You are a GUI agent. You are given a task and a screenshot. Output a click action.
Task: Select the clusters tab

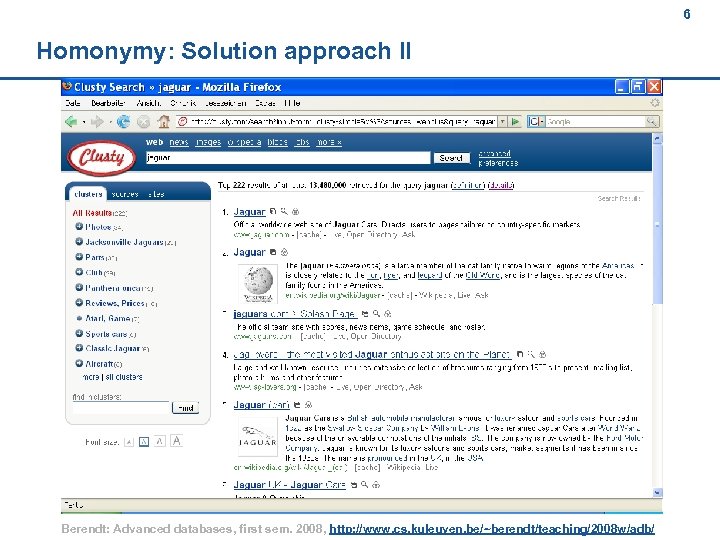pyautogui.click(x=88, y=194)
